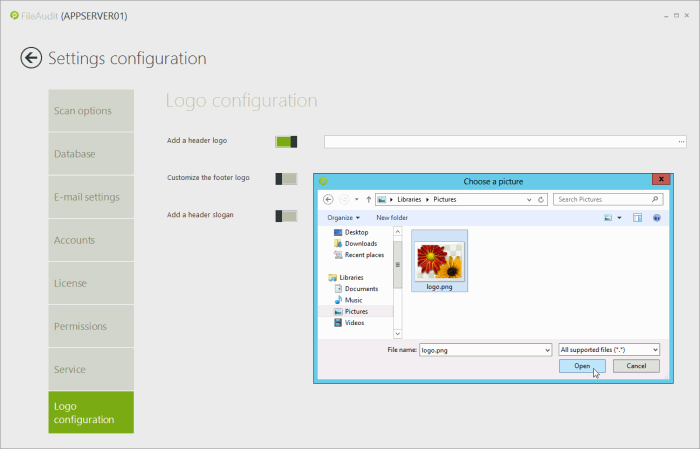Screen dimensions: 700x449
Task: Open the E-mail settings tab
Action: (x=90, y=197)
